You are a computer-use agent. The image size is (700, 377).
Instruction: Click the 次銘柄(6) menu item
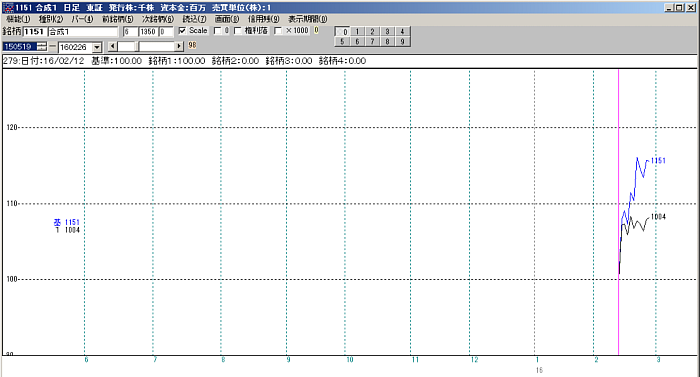pos(158,19)
